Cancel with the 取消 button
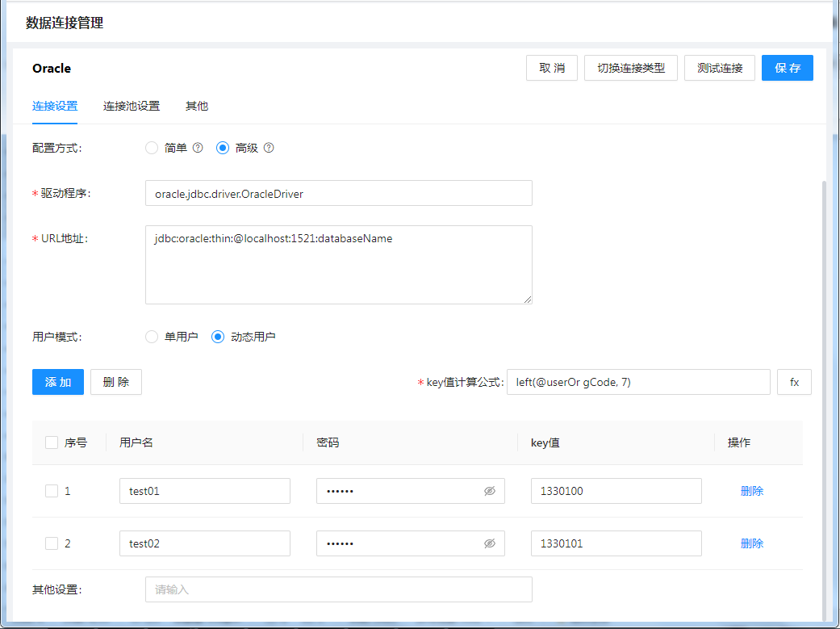This screenshot has height=629, width=840. pyautogui.click(x=552, y=68)
